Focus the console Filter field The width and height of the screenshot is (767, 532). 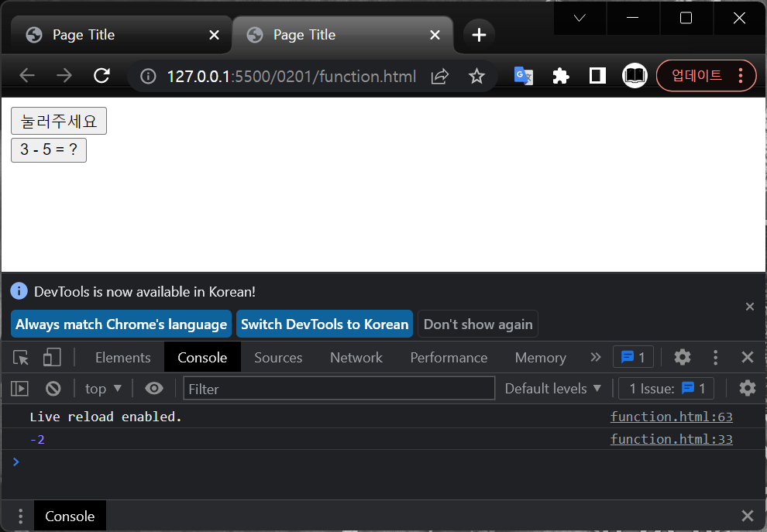pos(339,389)
